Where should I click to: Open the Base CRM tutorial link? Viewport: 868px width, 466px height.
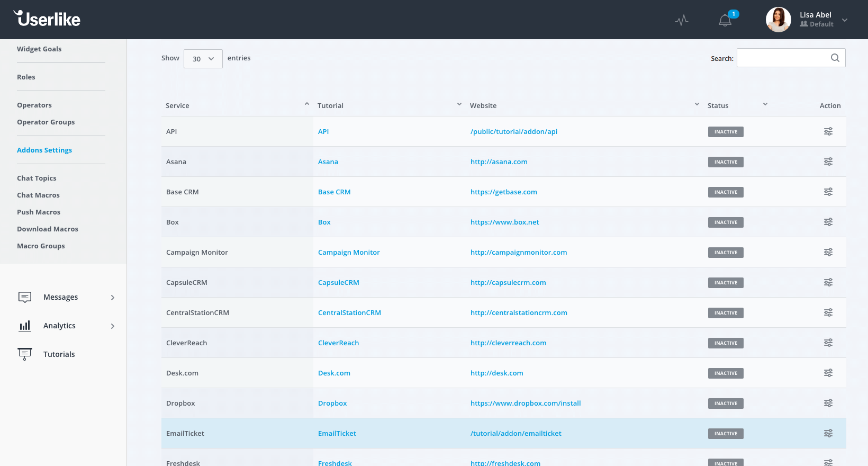click(334, 192)
